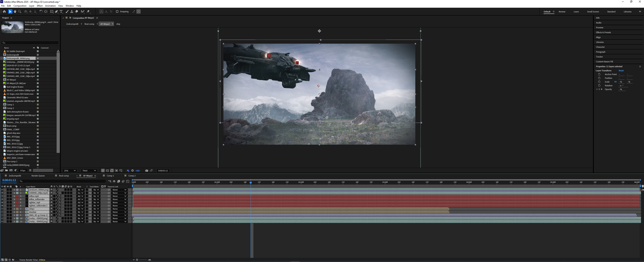Open Parent & Link dropdown for layer 1
Viewport: 644px width, 262px height.
pos(120,190)
